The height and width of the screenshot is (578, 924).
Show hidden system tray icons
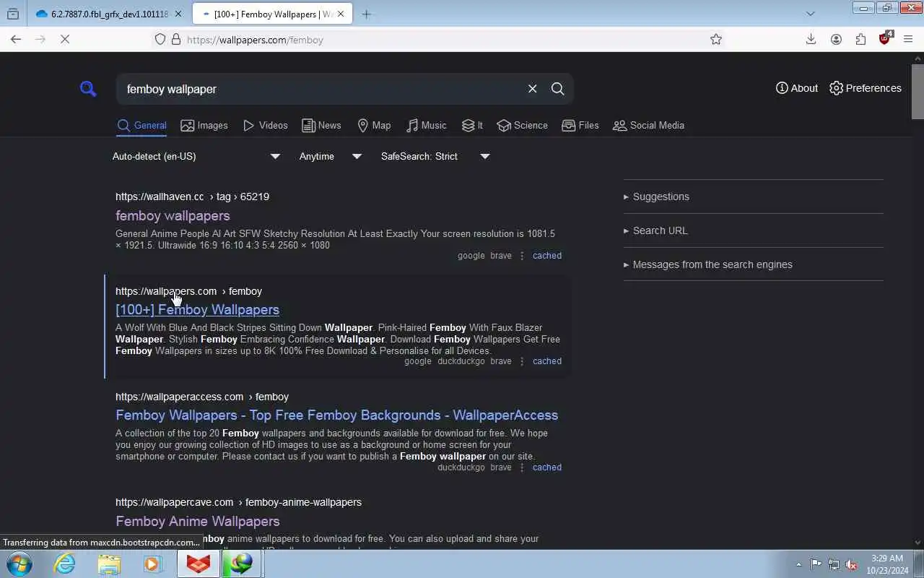click(798, 565)
